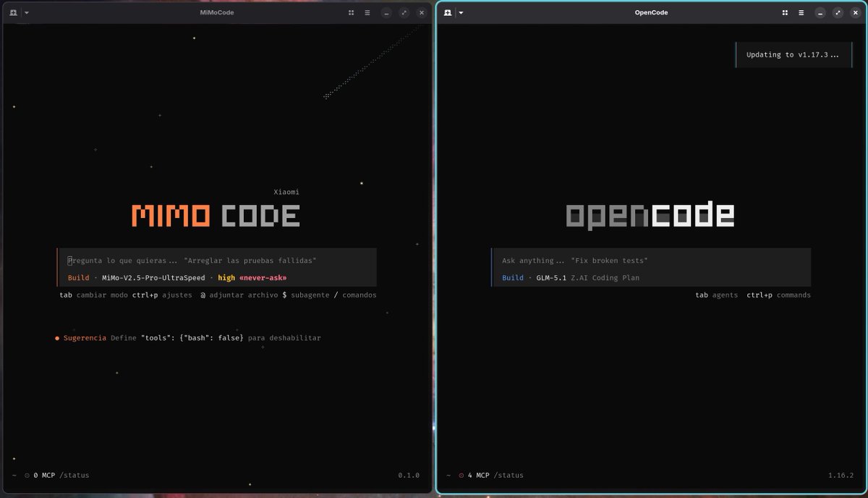Click the "0 MCP" status in MiMoCode
Screen dimensions: 868x498
point(44,476)
